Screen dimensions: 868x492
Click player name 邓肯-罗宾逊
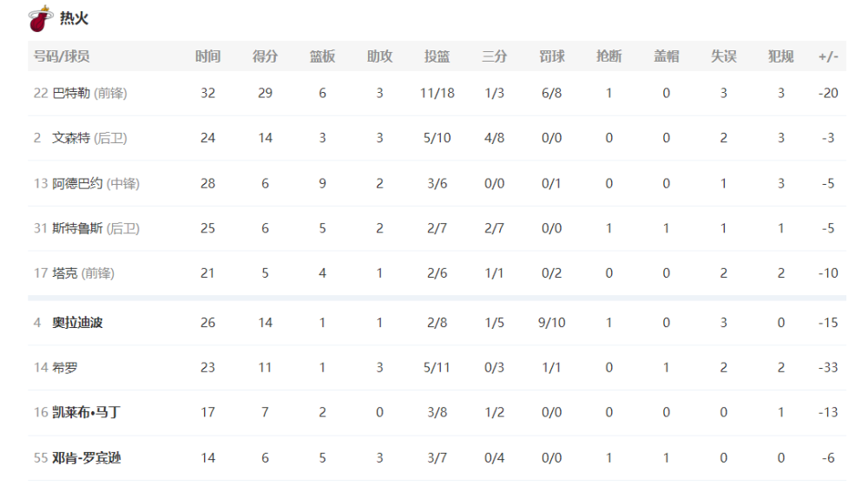[86, 457]
